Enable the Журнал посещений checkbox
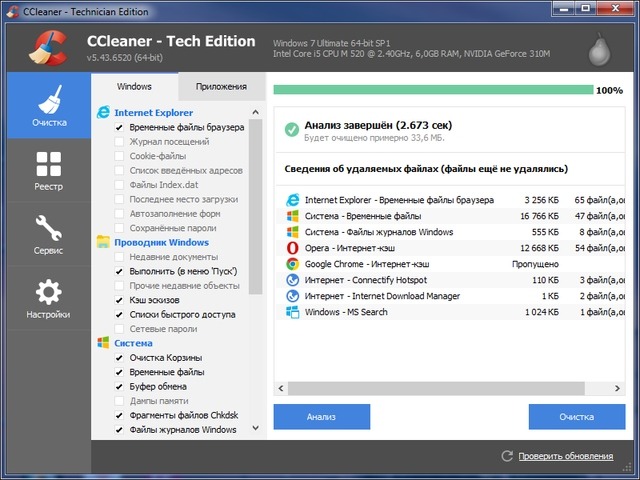640x480 pixels. (x=120, y=142)
